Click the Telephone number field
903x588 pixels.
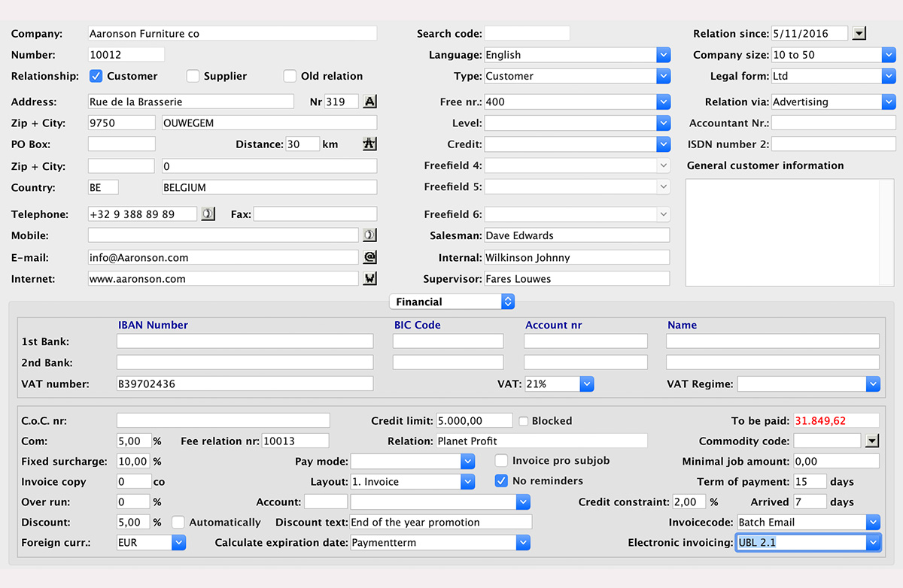tap(142, 214)
